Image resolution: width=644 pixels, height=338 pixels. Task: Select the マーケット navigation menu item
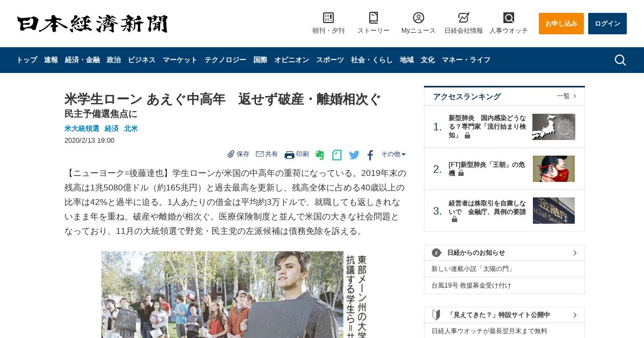(180, 60)
